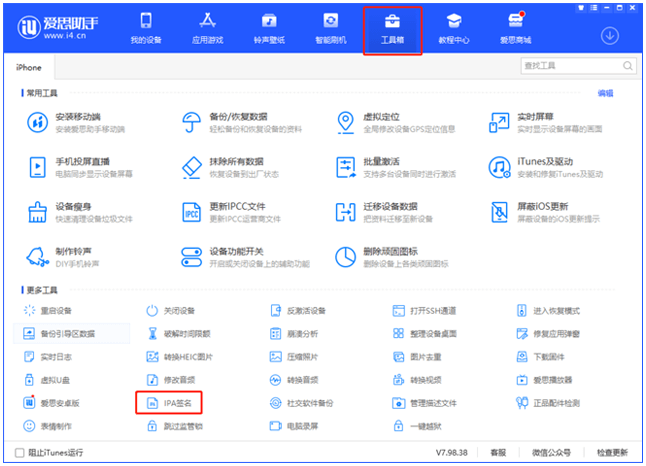
Task: Click the 制作铃声 ringtone maker icon
Action: coord(37,255)
